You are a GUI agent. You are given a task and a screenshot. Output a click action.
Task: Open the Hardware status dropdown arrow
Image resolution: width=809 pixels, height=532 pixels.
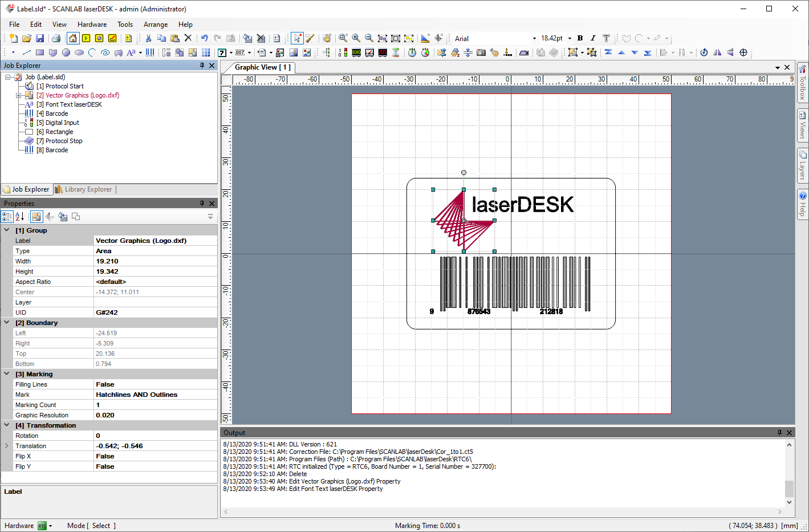[51, 526]
